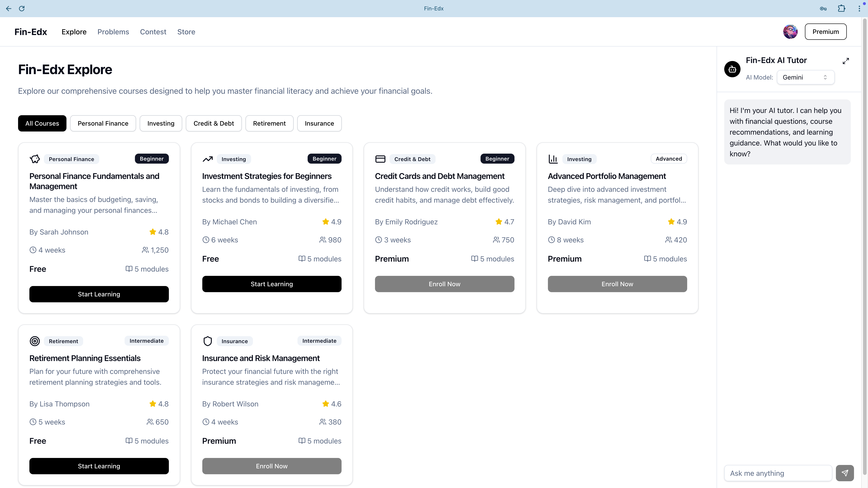Open the Gemini AI Model dropdown
Viewport: 868px width, 488px height.
805,77
